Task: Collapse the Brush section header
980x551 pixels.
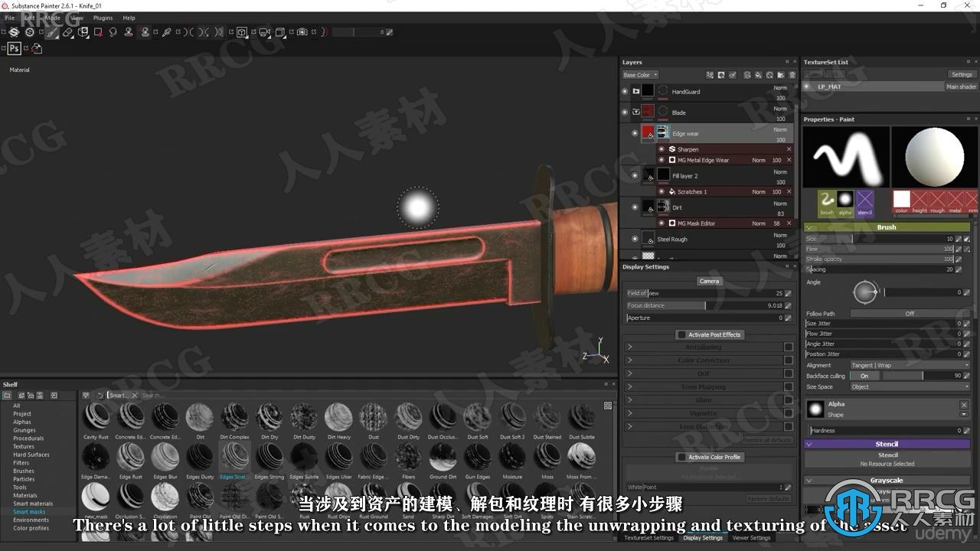Action: pyautogui.click(x=887, y=227)
